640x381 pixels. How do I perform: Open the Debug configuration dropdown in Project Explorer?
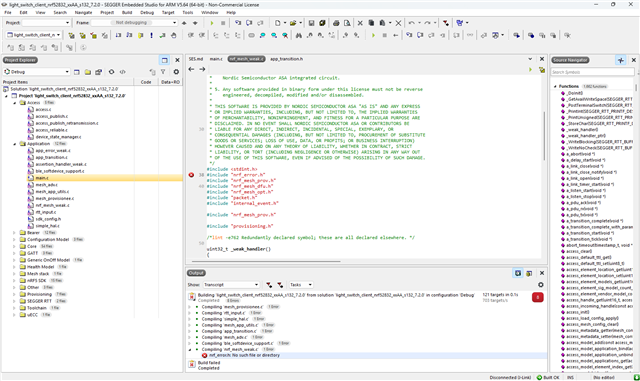tap(37, 72)
